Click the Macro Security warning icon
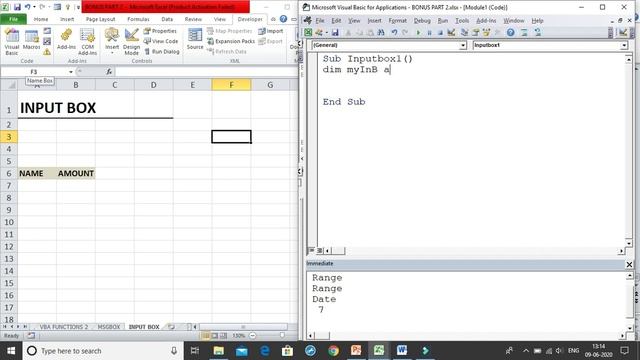 [47, 52]
